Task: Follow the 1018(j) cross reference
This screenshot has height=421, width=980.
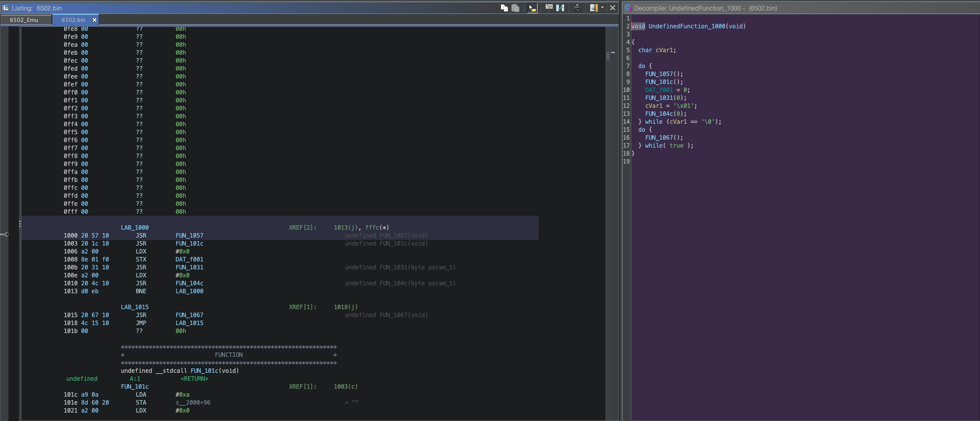Action: pyautogui.click(x=346, y=307)
